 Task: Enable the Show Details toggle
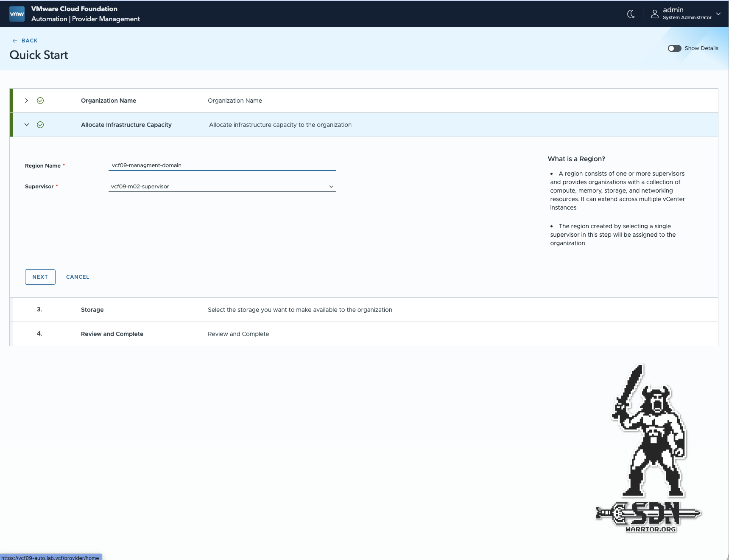(674, 48)
